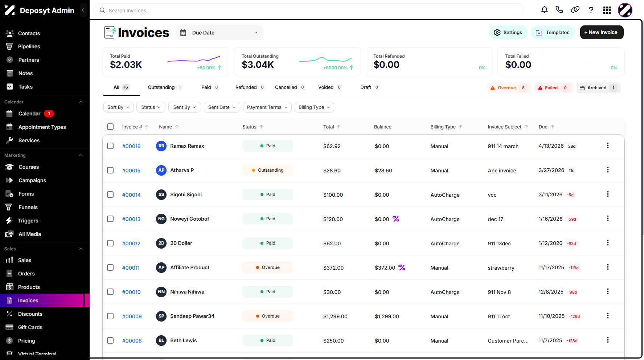Select checkbox for invoice #00012
644x360 pixels.
point(110,243)
